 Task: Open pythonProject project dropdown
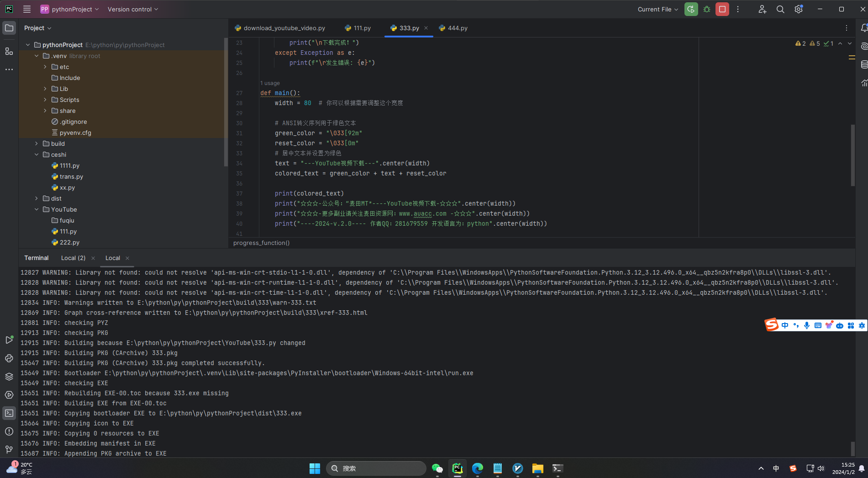(70, 9)
